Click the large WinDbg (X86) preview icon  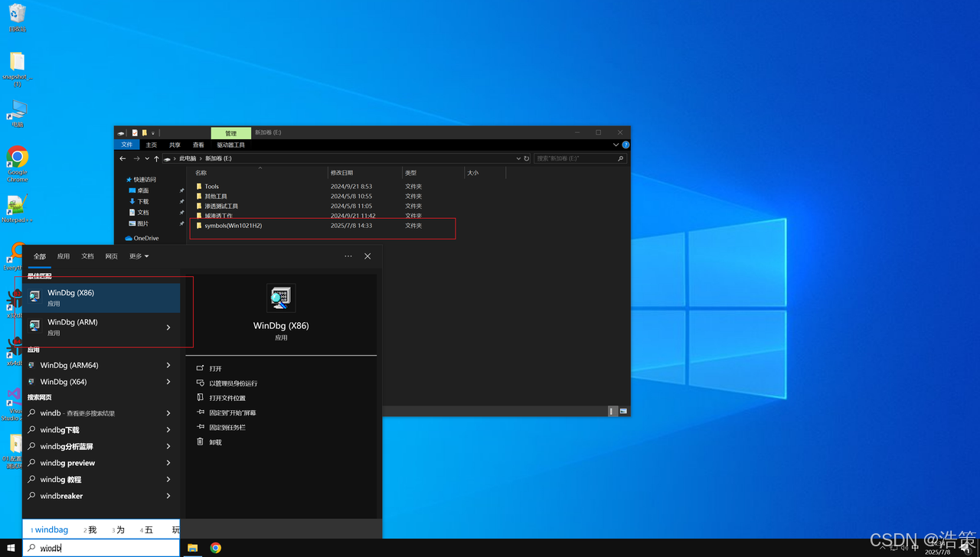281,298
